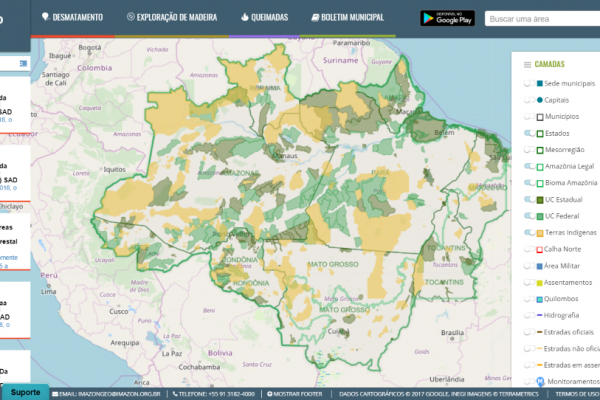
Task: Click the Google Play badge
Action: pos(447,18)
